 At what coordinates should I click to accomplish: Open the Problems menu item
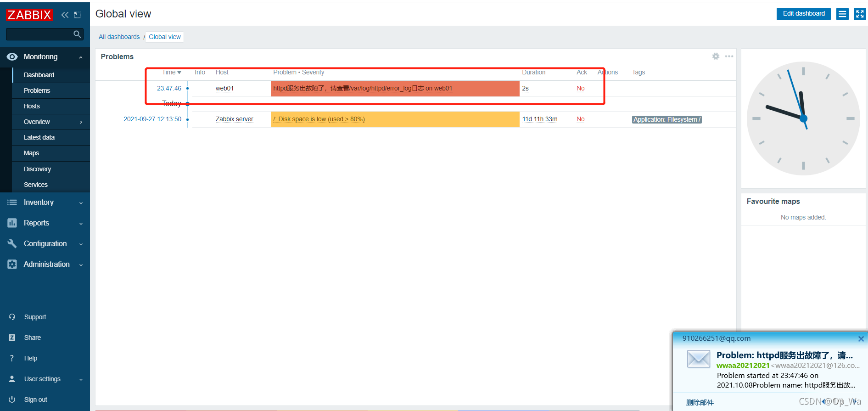tap(51, 90)
